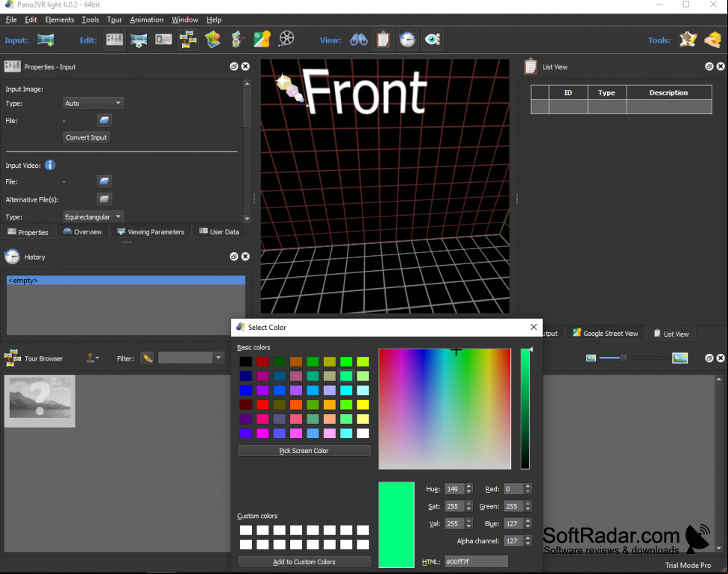Viewport: 728px width, 574px height.
Task: Select the black basic color swatch
Action: [x=245, y=361]
